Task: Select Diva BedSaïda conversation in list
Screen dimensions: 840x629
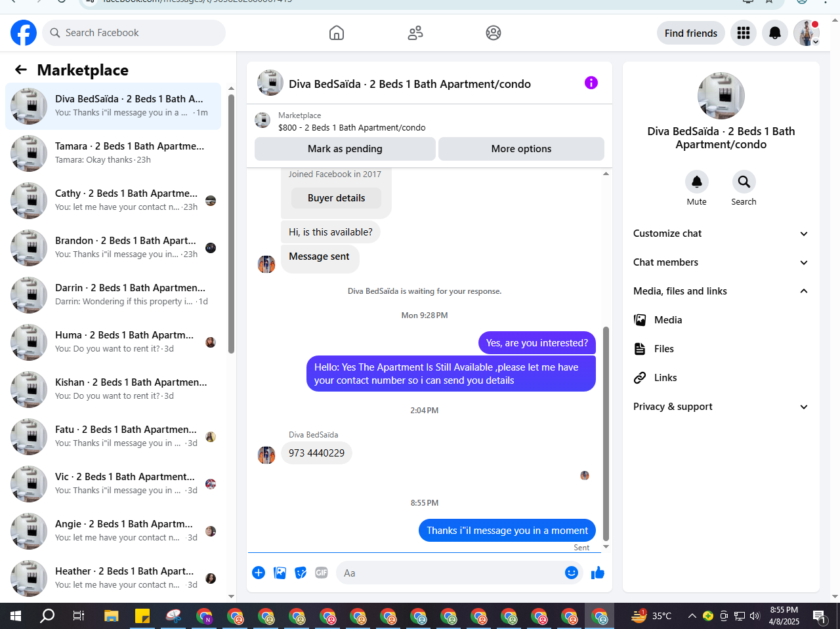Action: click(x=113, y=106)
